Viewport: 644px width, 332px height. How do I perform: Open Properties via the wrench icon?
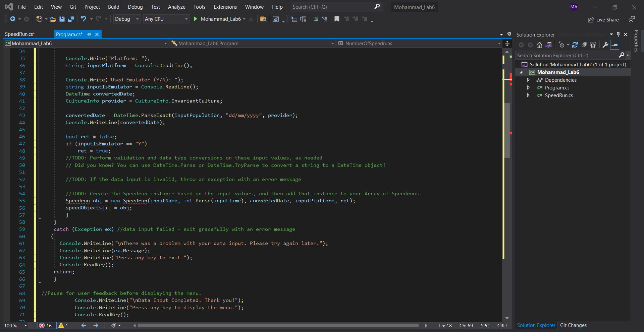click(x=605, y=45)
